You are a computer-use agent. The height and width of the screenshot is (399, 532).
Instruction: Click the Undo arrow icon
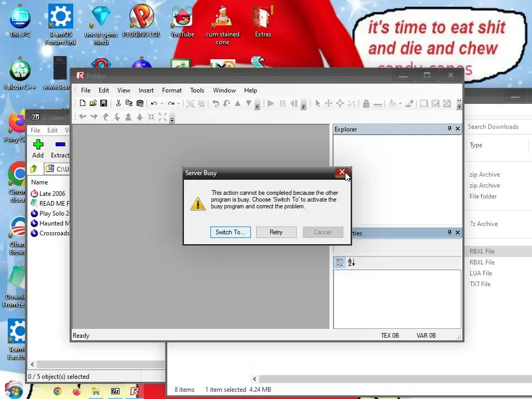click(x=154, y=103)
